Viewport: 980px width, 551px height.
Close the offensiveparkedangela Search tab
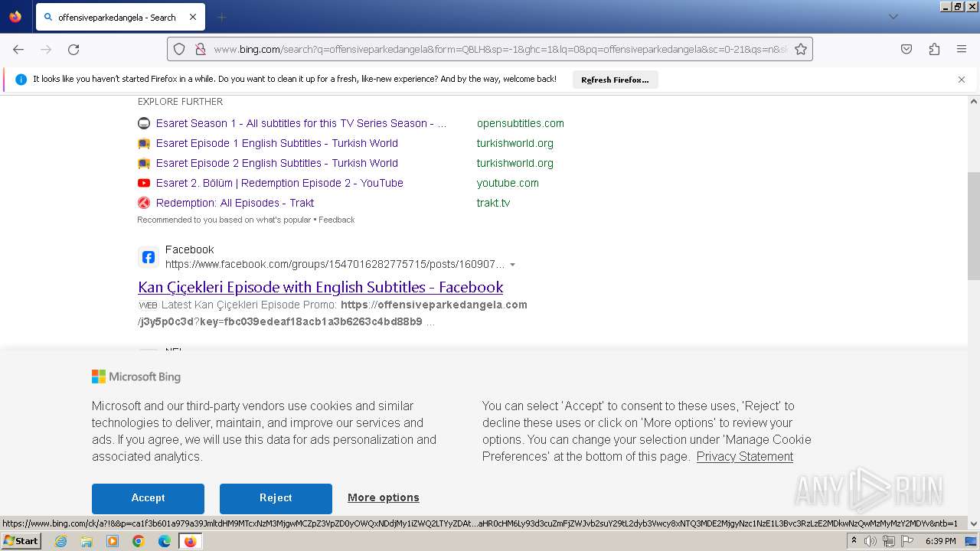point(193,17)
